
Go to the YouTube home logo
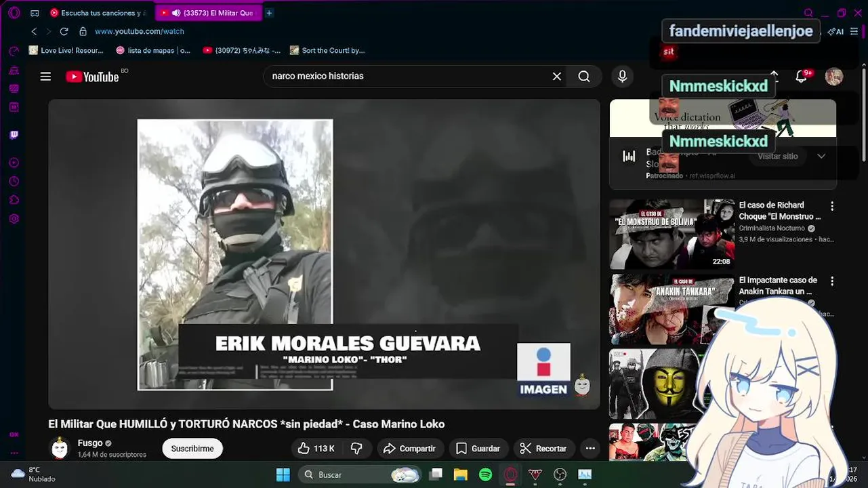pyautogui.click(x=93, y=77)
